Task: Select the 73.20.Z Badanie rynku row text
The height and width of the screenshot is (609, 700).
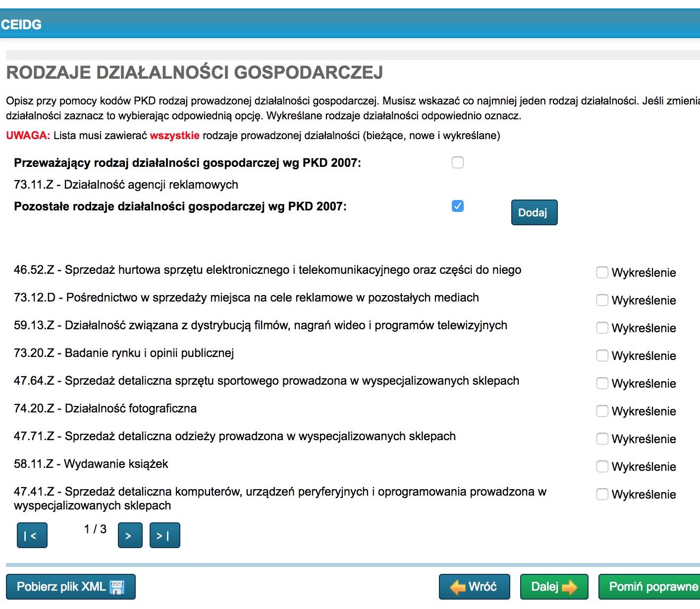Action: pyautogui.click(x=124, y=353)
